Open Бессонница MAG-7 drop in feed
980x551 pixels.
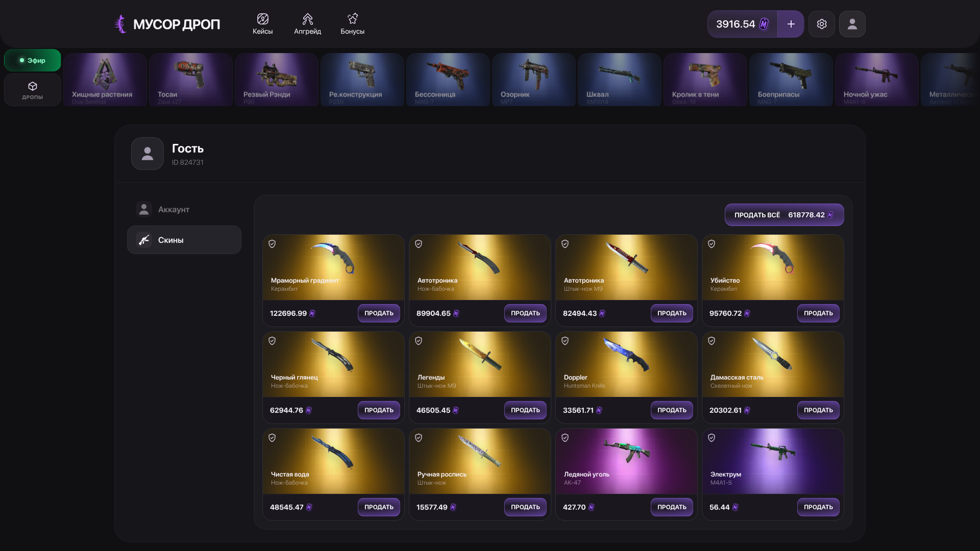448,80
